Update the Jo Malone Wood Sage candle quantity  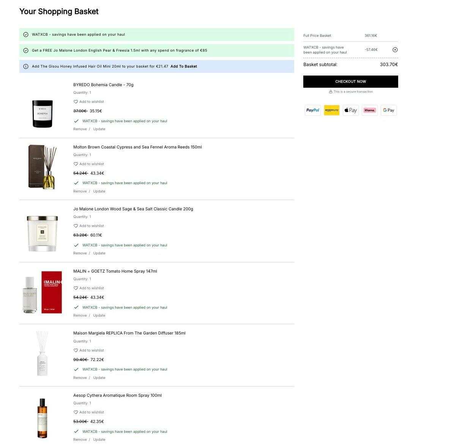(x=99, y=253)
